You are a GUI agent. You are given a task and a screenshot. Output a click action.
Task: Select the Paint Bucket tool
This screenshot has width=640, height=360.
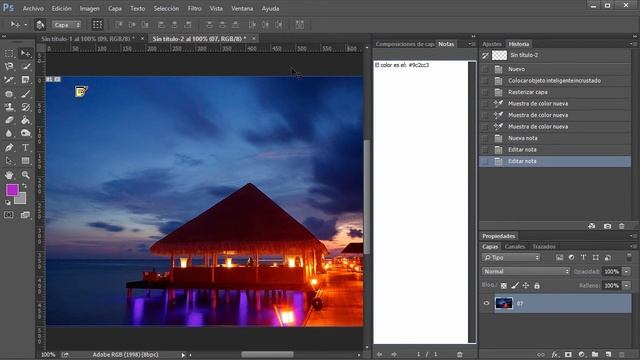point(25,120)
